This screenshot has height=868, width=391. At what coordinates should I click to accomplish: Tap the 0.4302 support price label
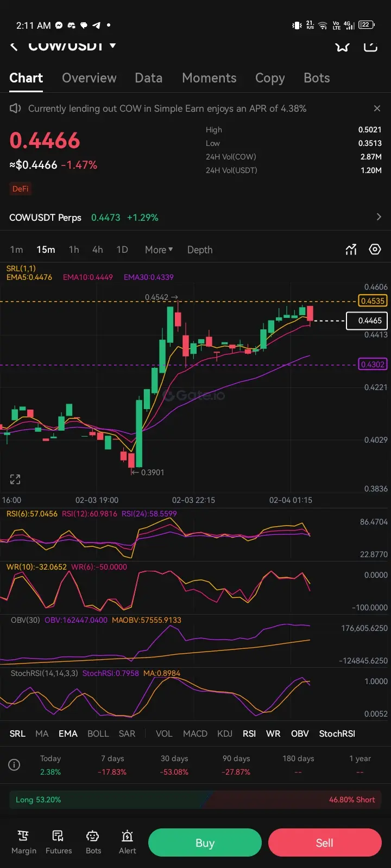[373, 365]
